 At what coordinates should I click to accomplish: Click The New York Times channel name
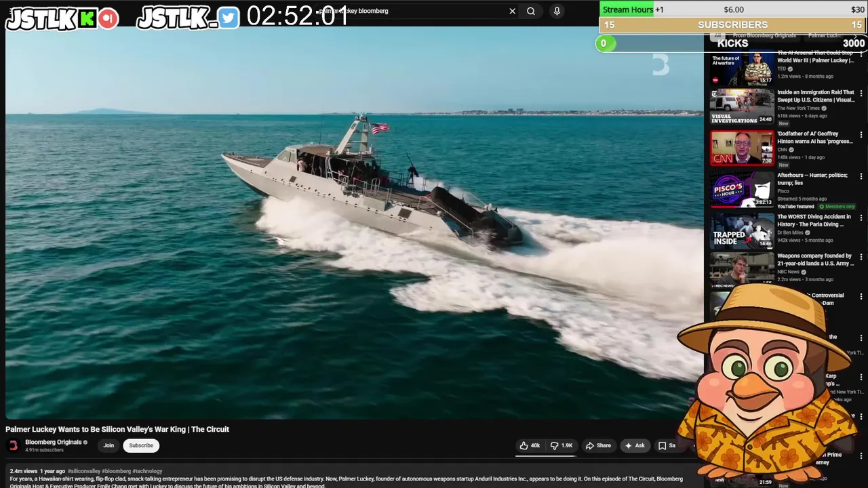[798, 108]
